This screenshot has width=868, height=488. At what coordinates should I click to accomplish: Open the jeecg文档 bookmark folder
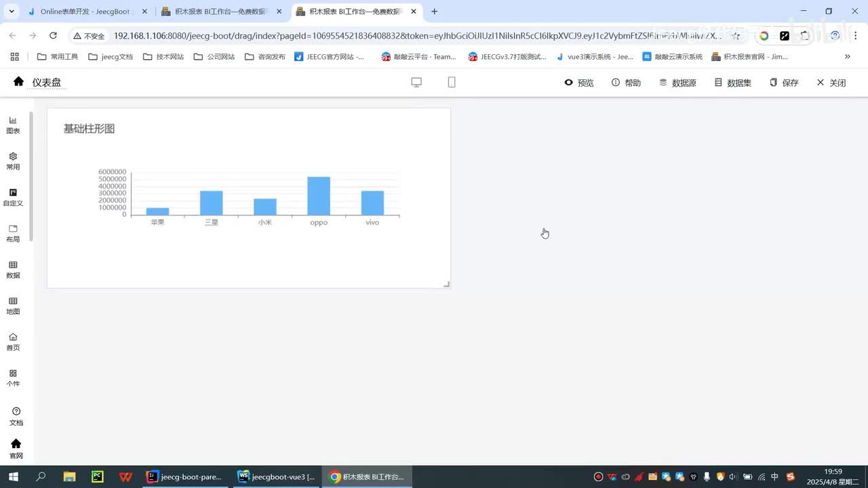pos(111,57)
